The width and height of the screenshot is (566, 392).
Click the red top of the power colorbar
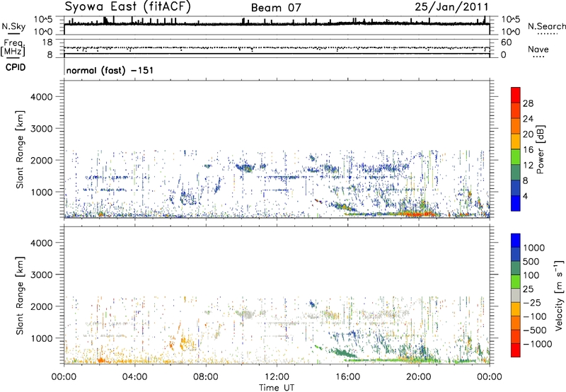click(x=516, y=96)
